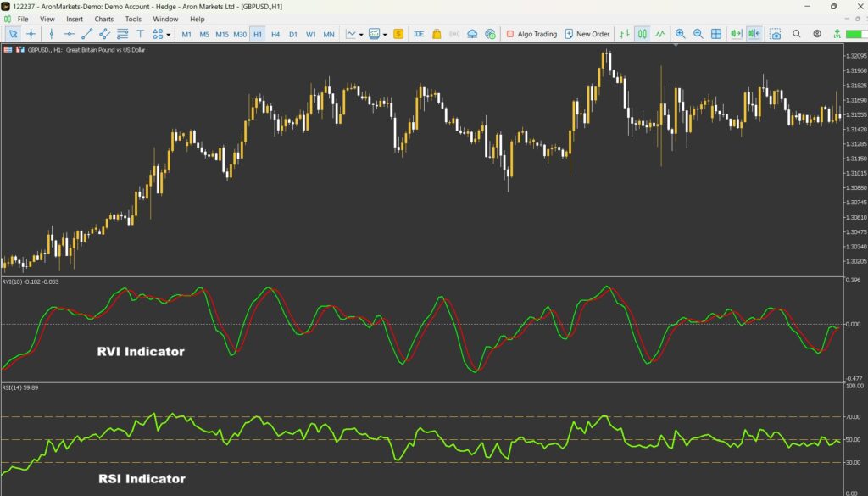Open the indicators list dropdown
Viewport: 868px width, 496px height.
361,35
